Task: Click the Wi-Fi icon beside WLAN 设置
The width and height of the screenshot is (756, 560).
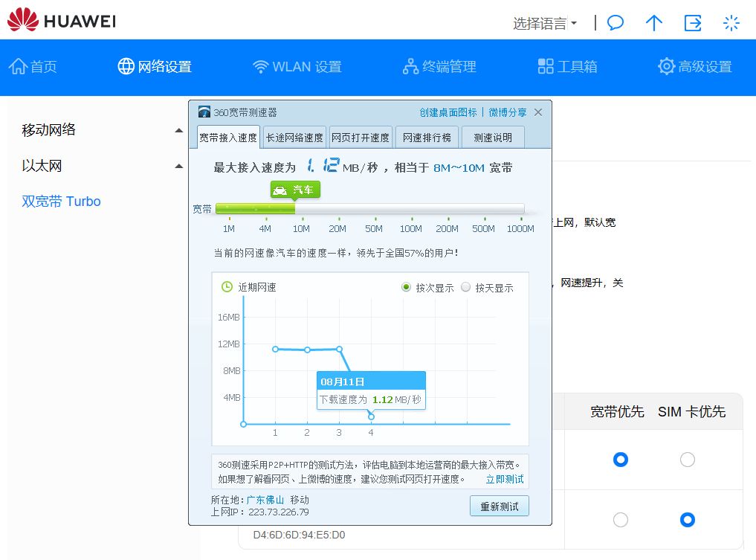Action: tap(261, 67)
